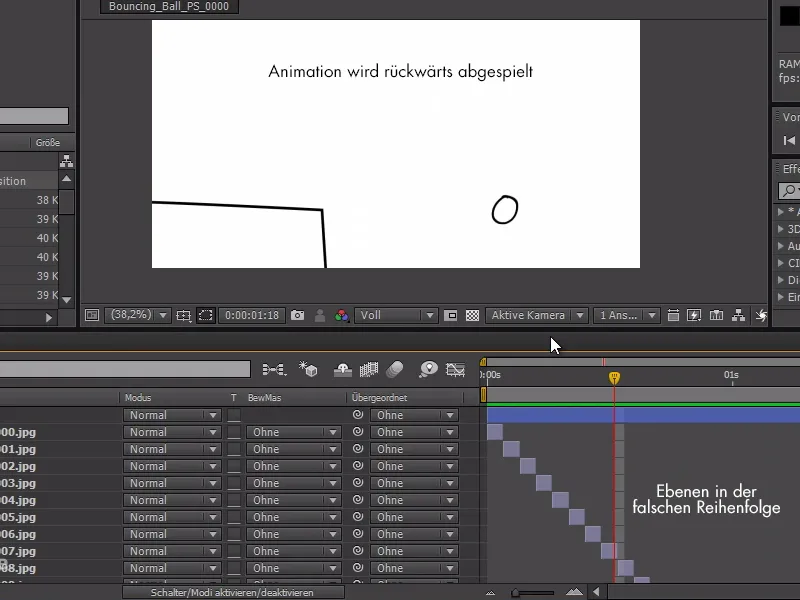Click the Modus column header
This screenshot has height=600, width=800.
138,397
